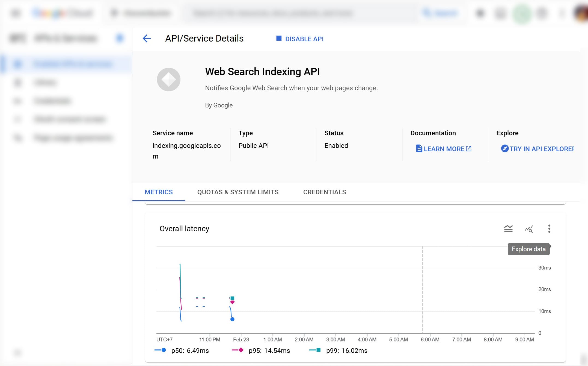This screenshot has width=588, height=366.
Task: Open the Overall latency more options menu
Action: tap(549, 229)
